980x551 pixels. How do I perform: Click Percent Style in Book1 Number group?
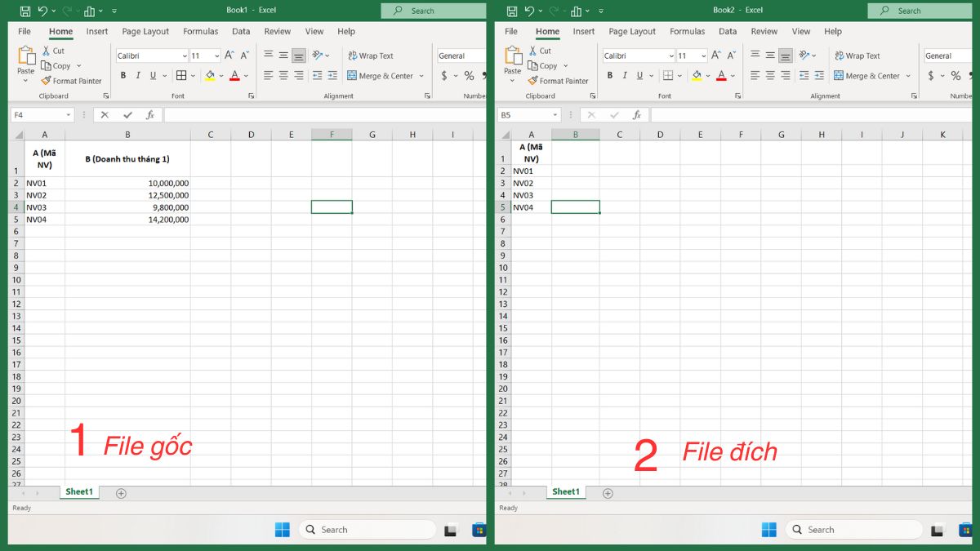point(469,75)
